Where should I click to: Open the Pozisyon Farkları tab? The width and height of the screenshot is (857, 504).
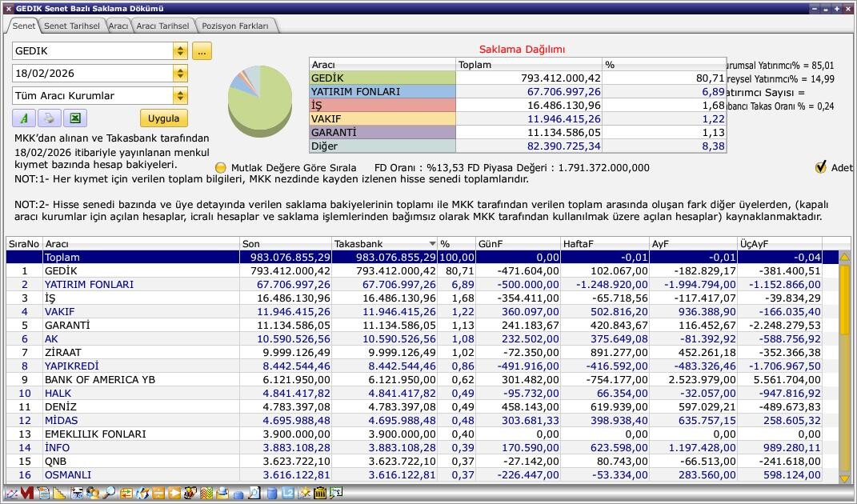(x=235, y=26)
